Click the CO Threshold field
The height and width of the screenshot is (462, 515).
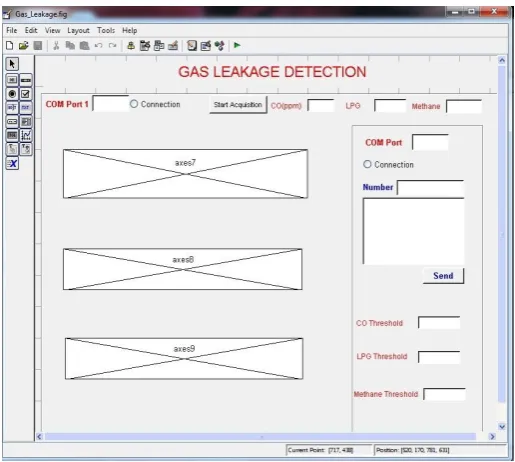point(439,323)
